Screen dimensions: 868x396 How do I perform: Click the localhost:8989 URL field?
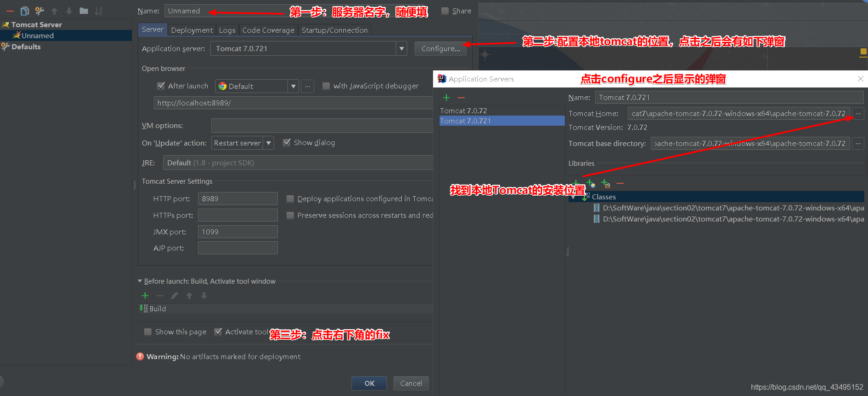(293, 103)
